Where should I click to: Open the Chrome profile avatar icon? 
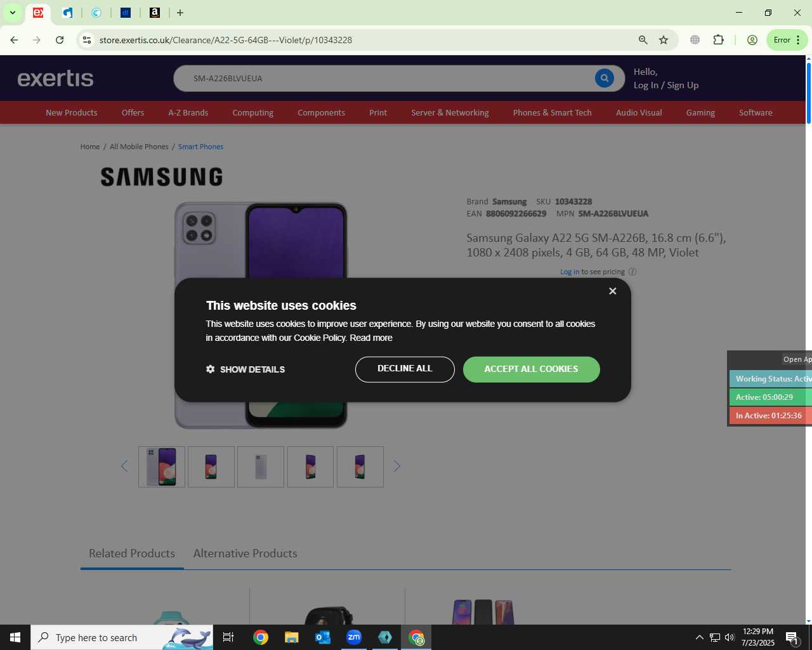[752, 40]
